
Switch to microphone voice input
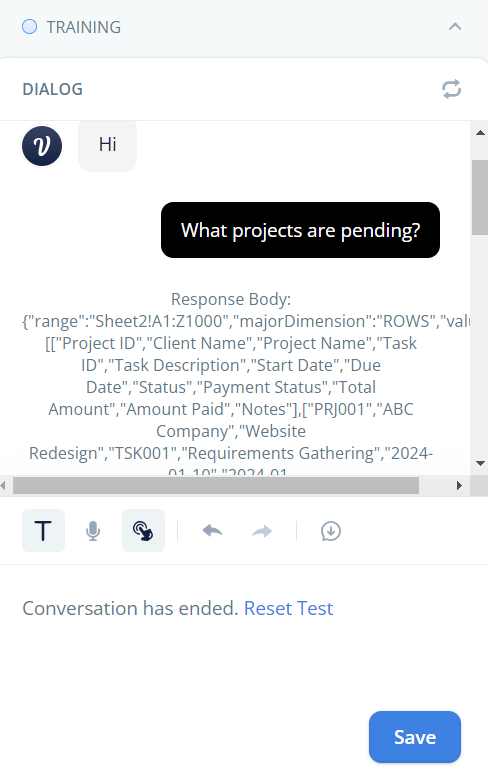93,531
